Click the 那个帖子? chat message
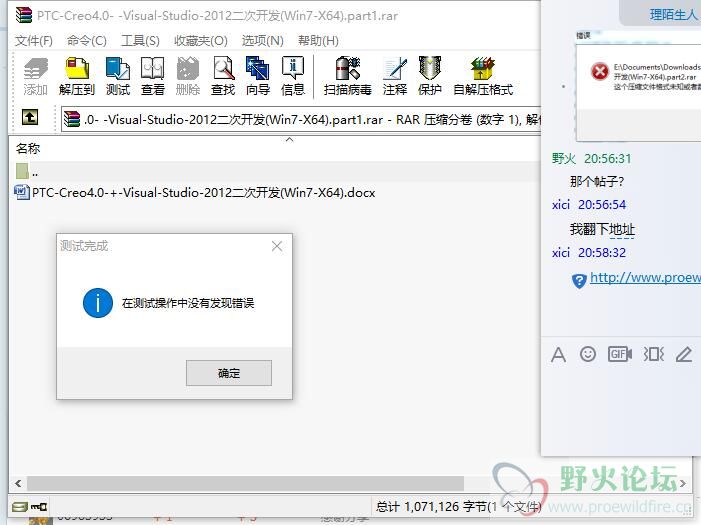Viewport: 701px width, 525px height. click(x=596, y=182)
